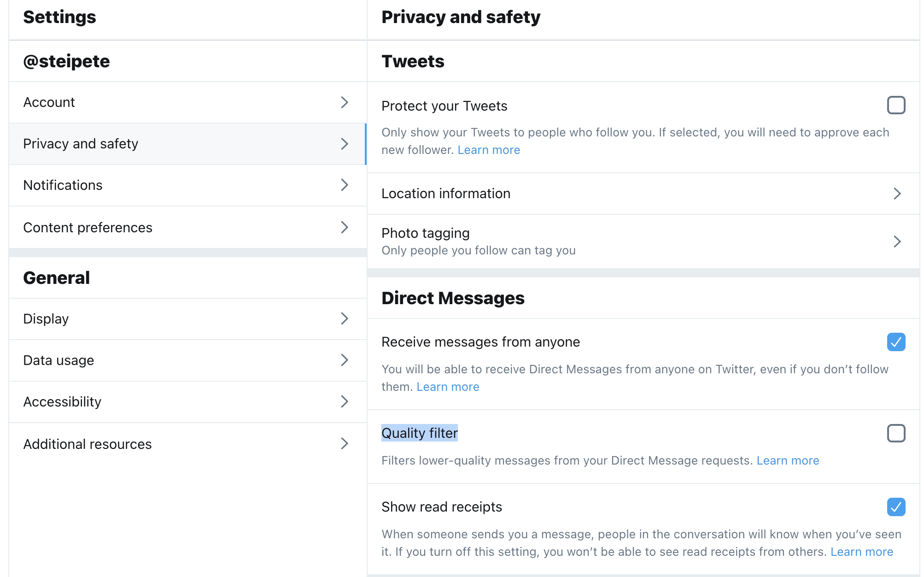
Task: Click the @steipete account name
Action: pyautogui.click(x=66, y=61)
